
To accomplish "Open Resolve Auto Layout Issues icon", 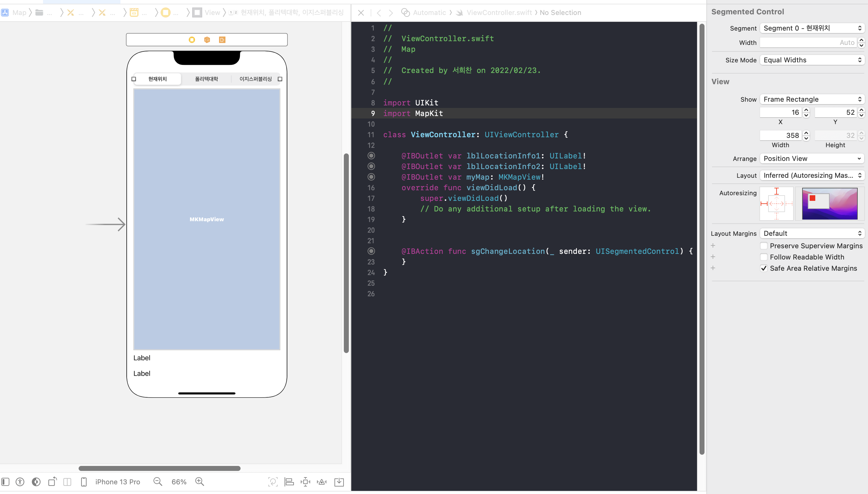I will click(322, 482).
